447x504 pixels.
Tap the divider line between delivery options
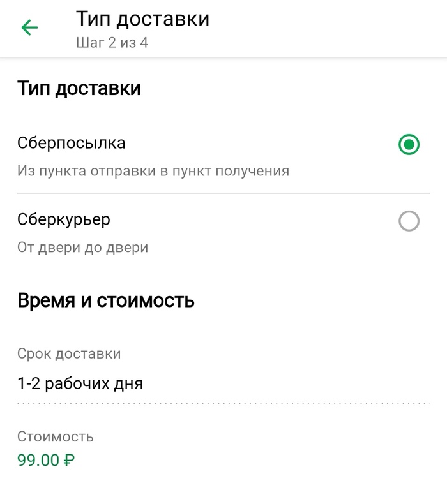tap(223, 193)
